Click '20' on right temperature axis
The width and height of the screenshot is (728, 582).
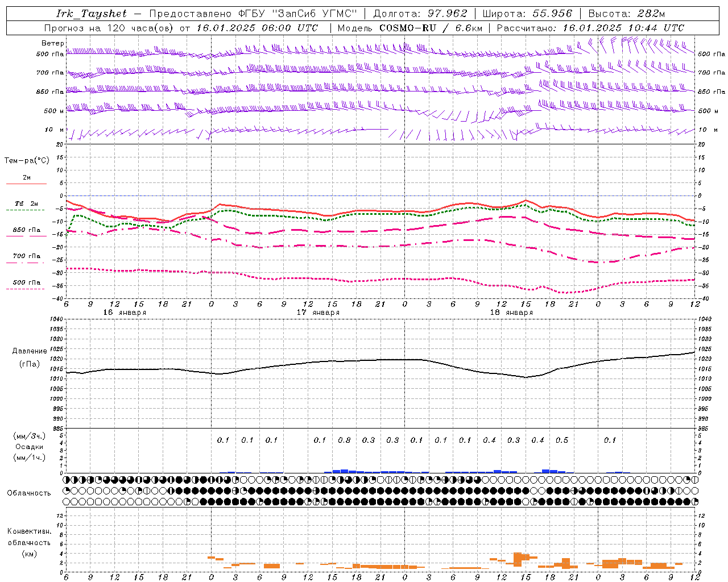(x=702, y=144)
